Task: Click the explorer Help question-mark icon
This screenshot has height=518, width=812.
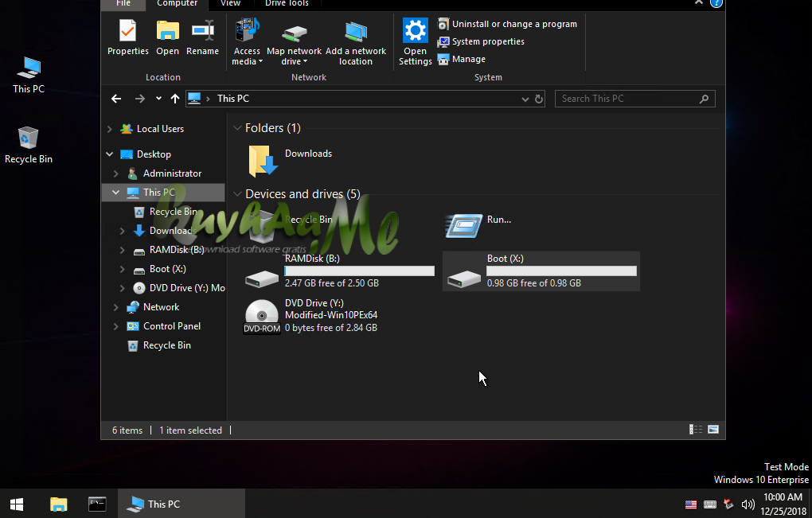Action: click(x=716, y=3)
